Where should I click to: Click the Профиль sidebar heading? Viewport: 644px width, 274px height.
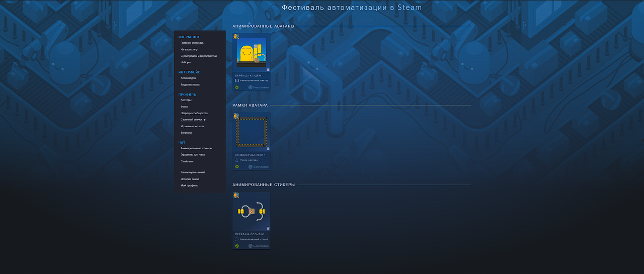187,95
